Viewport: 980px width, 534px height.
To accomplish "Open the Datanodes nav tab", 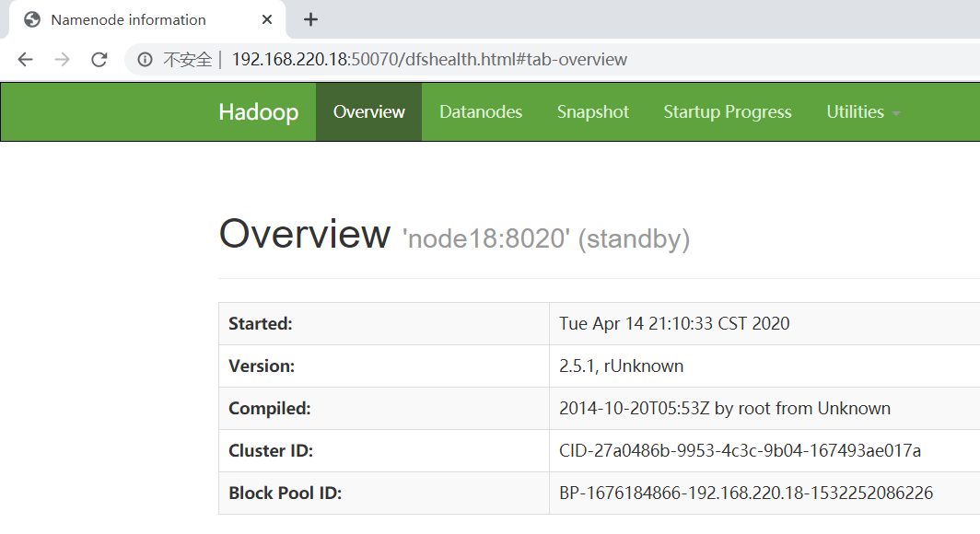I will (481, 111).
